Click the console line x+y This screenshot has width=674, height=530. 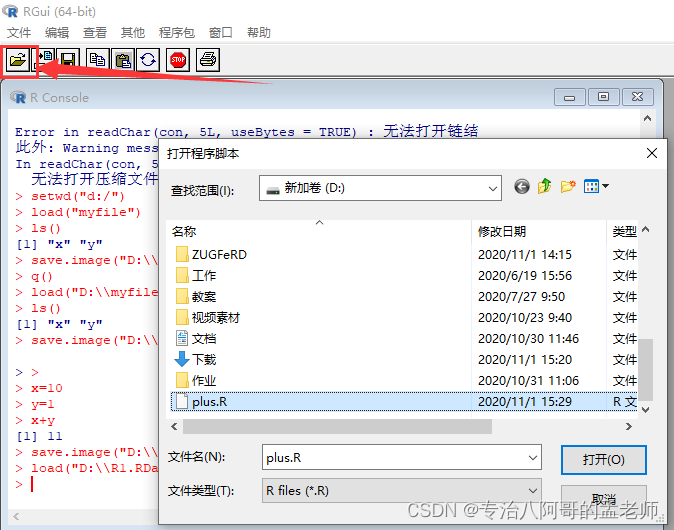coord(43,420)
